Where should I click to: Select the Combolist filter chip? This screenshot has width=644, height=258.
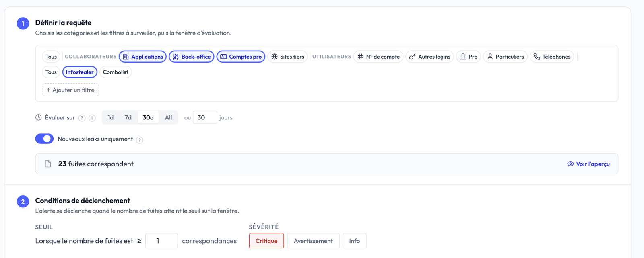click(x=116, y=72)
